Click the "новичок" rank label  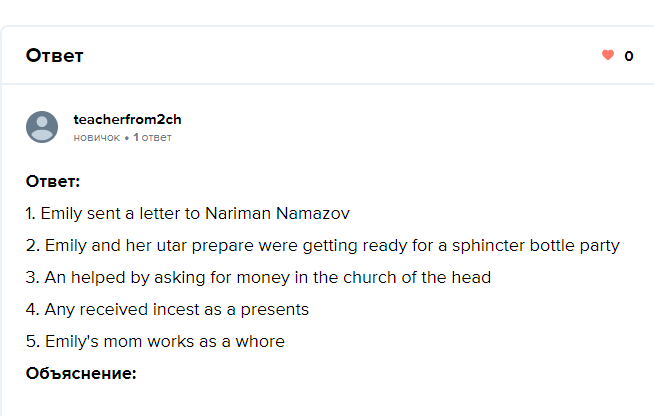click(96, 137)
